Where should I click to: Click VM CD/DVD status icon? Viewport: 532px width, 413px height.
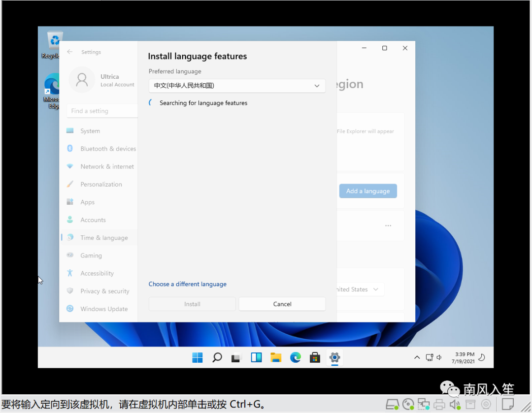coord(408,404)
